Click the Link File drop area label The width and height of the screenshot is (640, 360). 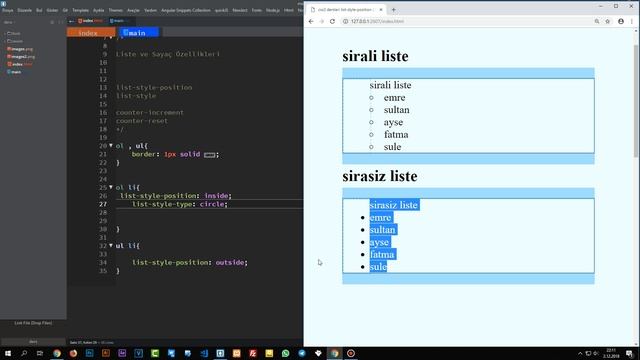tap(33, 323)
